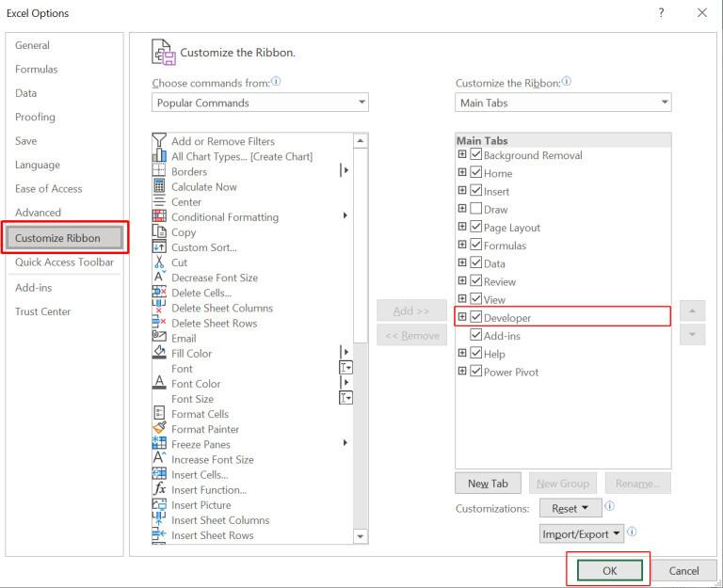Expand the Data tab tree node

(462, 262)
